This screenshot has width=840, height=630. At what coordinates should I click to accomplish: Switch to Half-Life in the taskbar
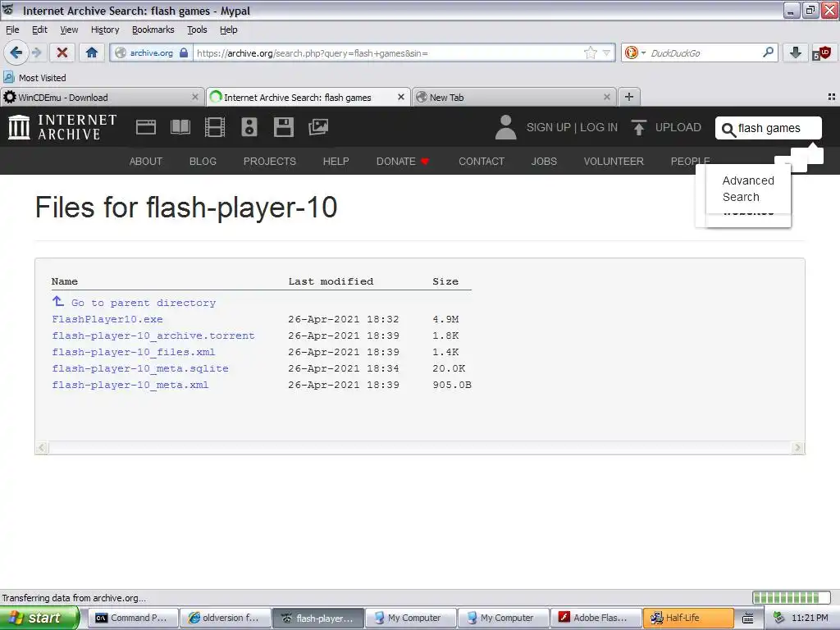click(x=688, y=618)
